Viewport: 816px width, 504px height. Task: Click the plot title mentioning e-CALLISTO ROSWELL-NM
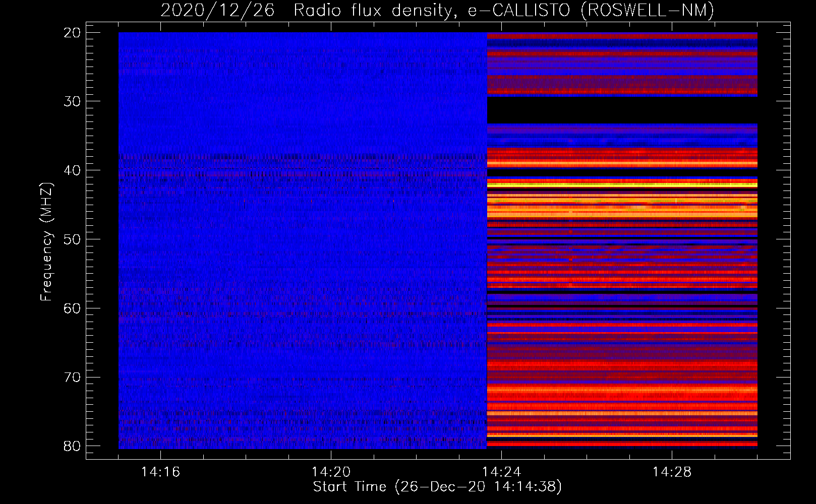[x=437, y=10]
